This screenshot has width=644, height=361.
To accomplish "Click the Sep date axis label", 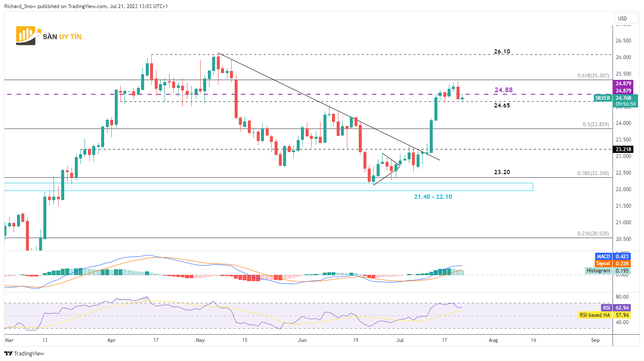I will point(595,340).
